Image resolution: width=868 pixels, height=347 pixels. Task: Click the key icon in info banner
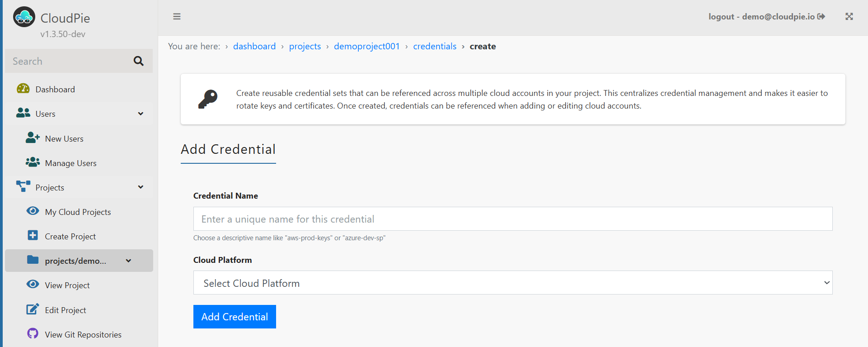coord(208,99)
